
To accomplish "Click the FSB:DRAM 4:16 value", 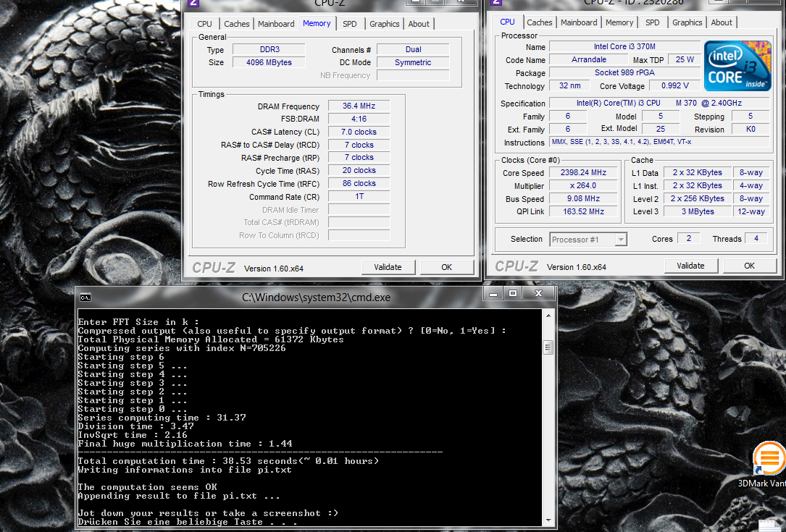I will click(359, 119).
